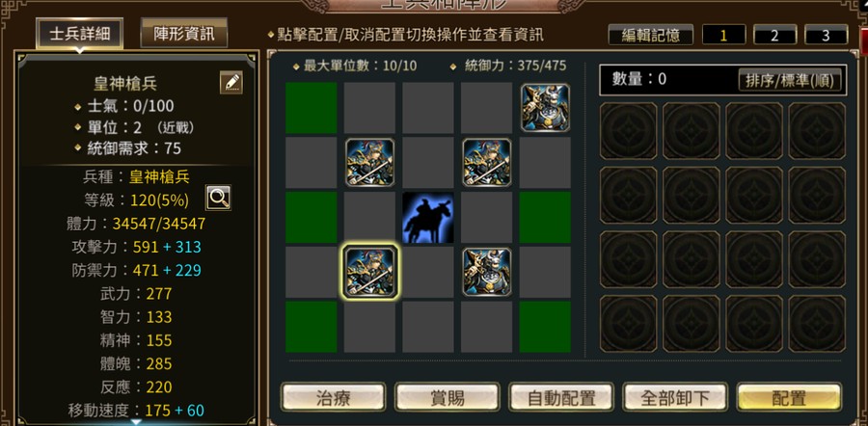
Task: Select the second-row right spearman unit
Action: click(x=487, y=163)
